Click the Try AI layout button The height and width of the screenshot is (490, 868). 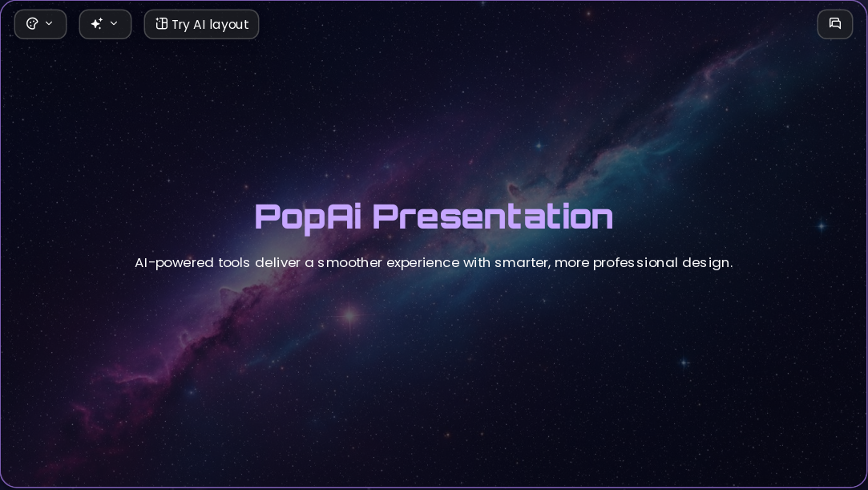click(x=201, y=24)
